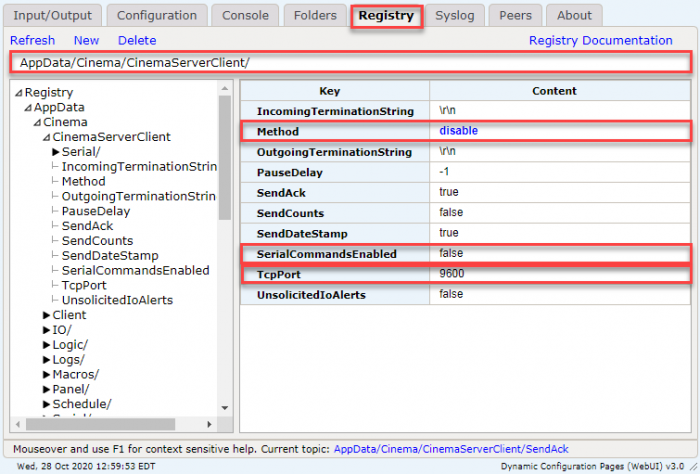Click the SendCounts value false

tap(451, 212)
